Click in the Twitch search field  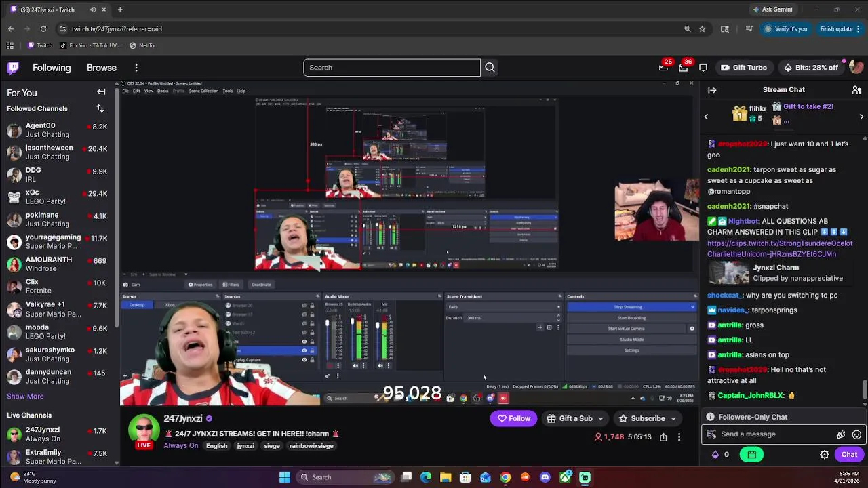[392, 68]
